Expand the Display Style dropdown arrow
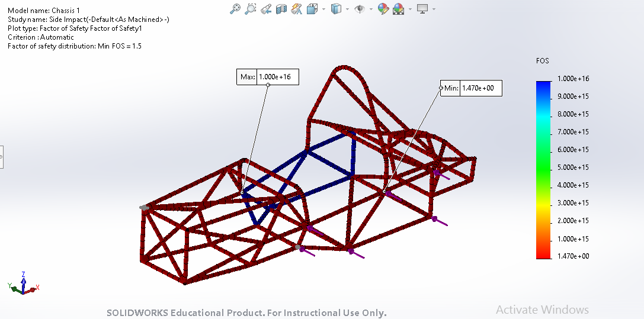 point(347,9)
